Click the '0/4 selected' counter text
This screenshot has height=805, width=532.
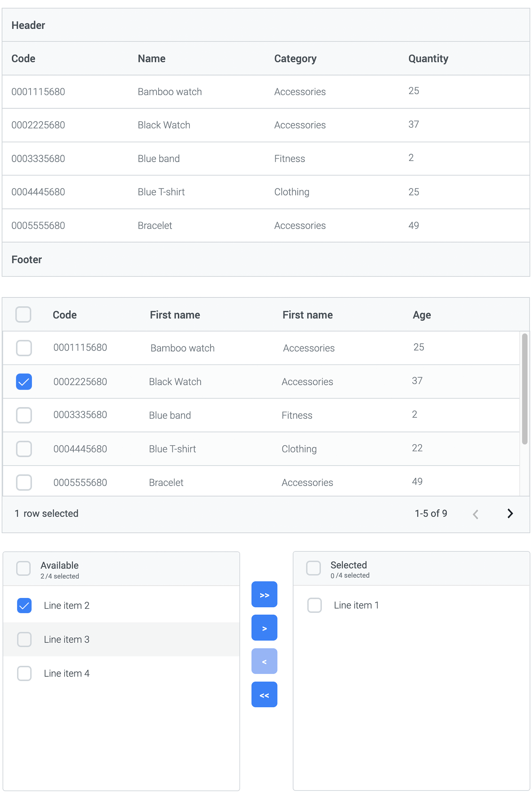pos(350,575)
